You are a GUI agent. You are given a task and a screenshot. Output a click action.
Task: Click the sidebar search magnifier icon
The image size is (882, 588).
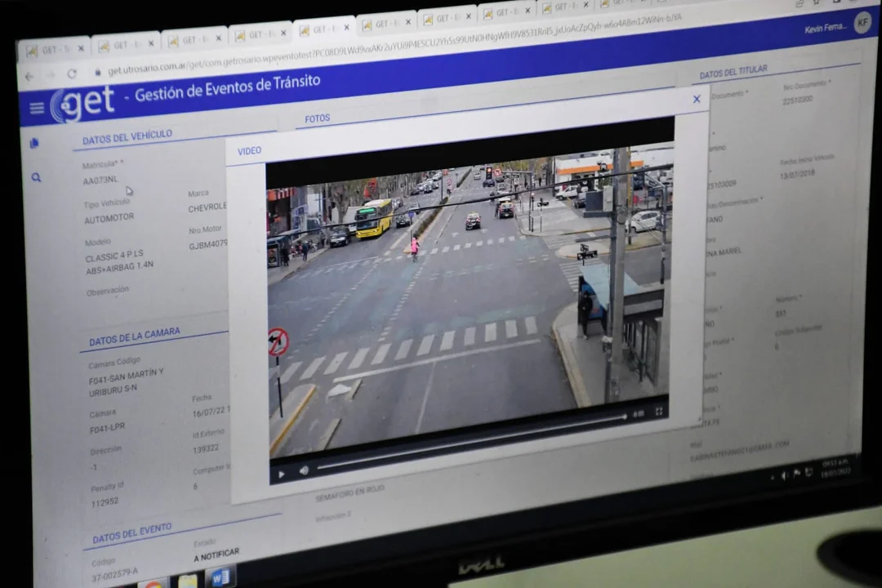point(36,177)
